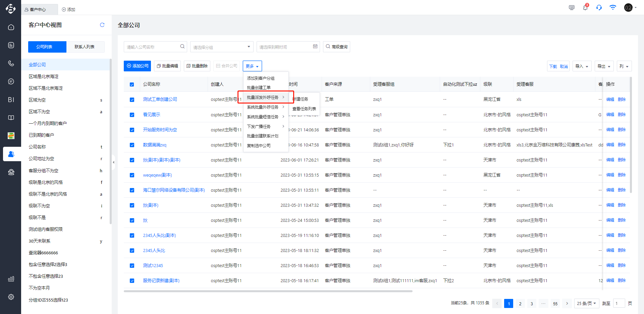
Task: Click the bar chart statistics icon in sidebar
Action: (x=11, y=278)
